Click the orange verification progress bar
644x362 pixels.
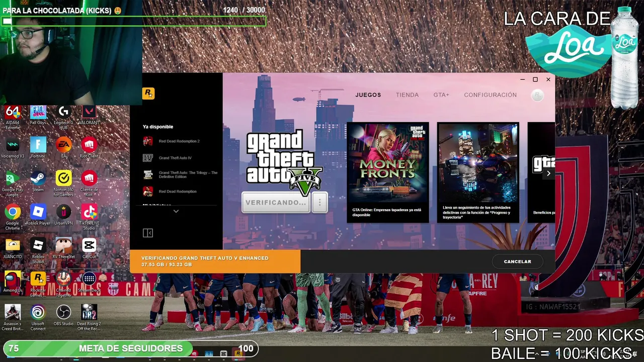pyautogui.click(x=215, y=261)
